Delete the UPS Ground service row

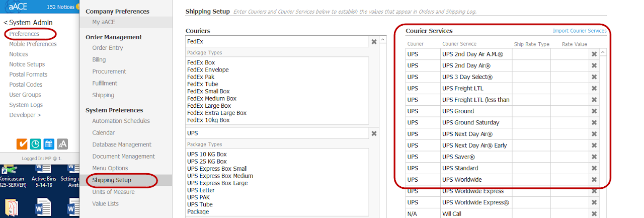(x=594, y=111)
